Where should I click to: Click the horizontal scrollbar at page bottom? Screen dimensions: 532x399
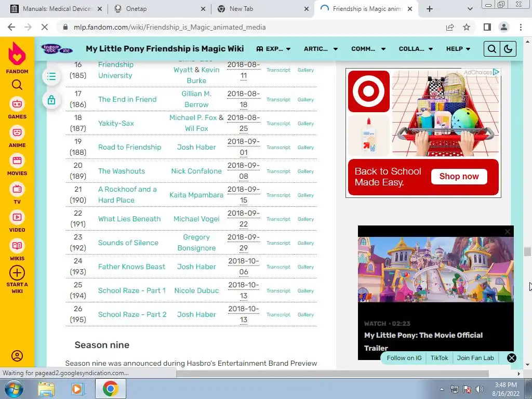tap(332, 374)
